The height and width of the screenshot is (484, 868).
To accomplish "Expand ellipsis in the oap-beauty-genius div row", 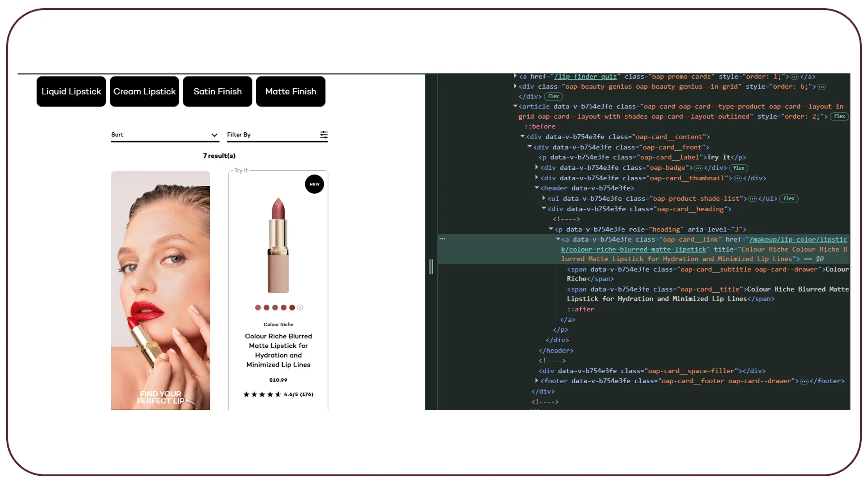I will pyautogui.click(x=822, y=87).
